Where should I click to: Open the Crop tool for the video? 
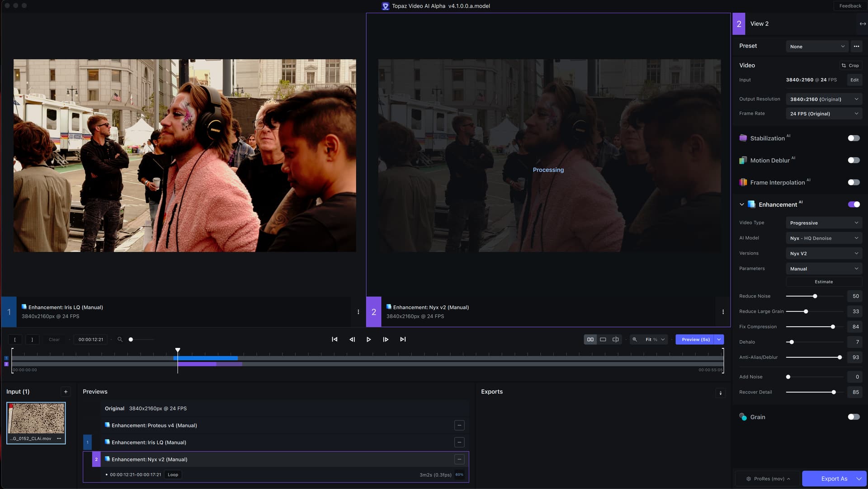pyautogui.click(x=850, y=65)
